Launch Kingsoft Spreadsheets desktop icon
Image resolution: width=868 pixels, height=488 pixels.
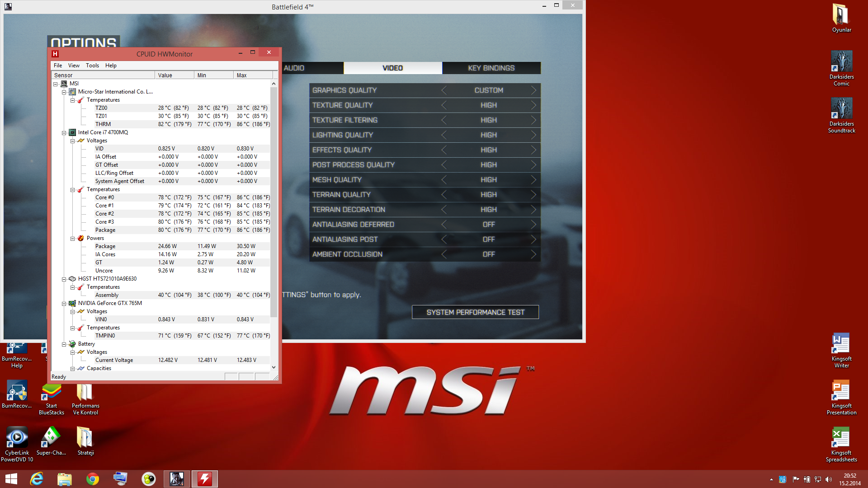841,444
